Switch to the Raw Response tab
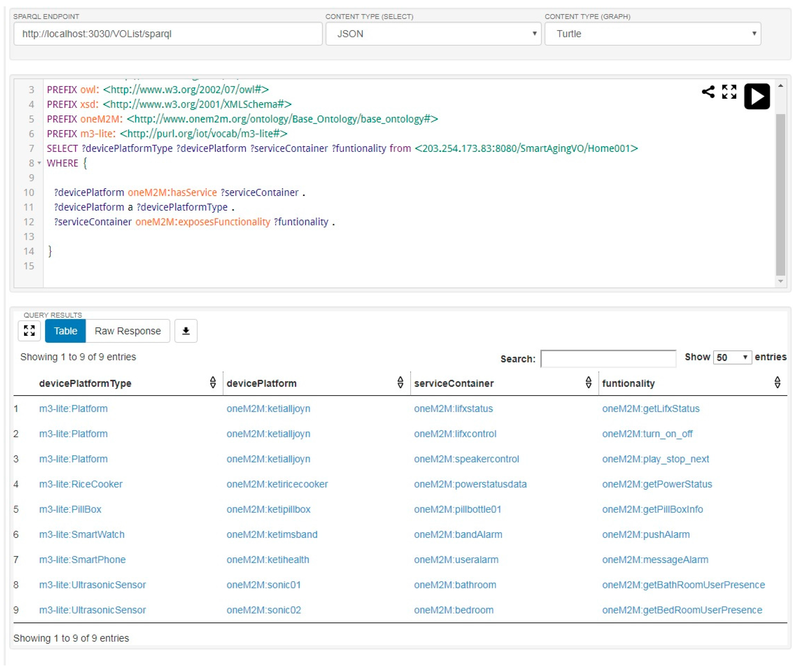799x672 pixels. point(128,331)
